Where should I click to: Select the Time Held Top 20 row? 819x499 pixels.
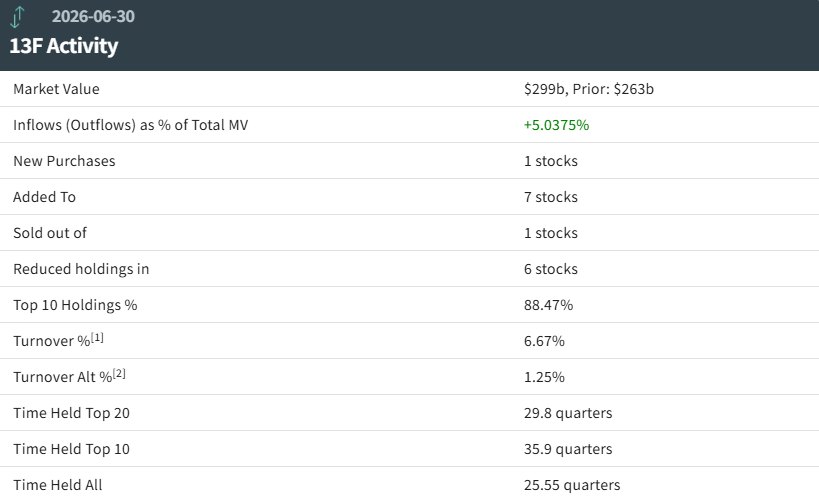(410, 413)
